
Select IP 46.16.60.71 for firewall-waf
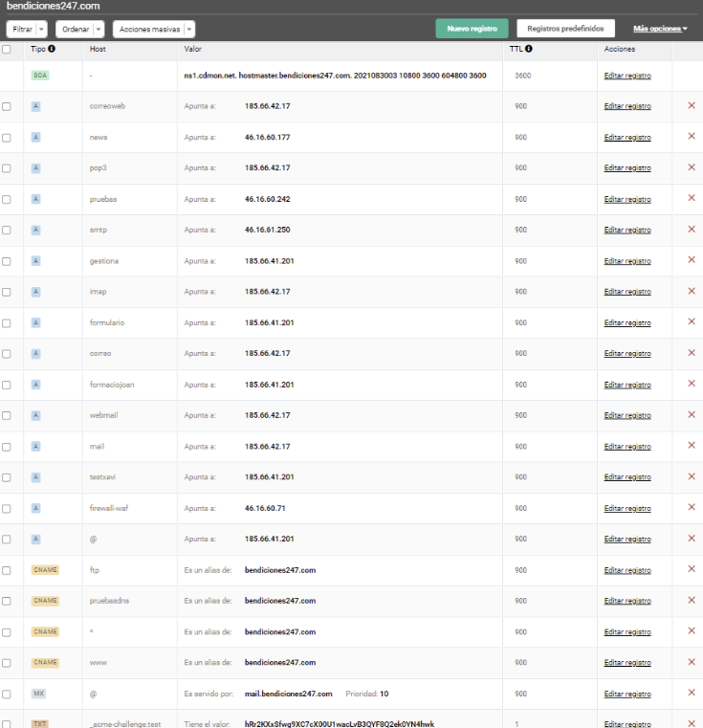click(265, 508)
